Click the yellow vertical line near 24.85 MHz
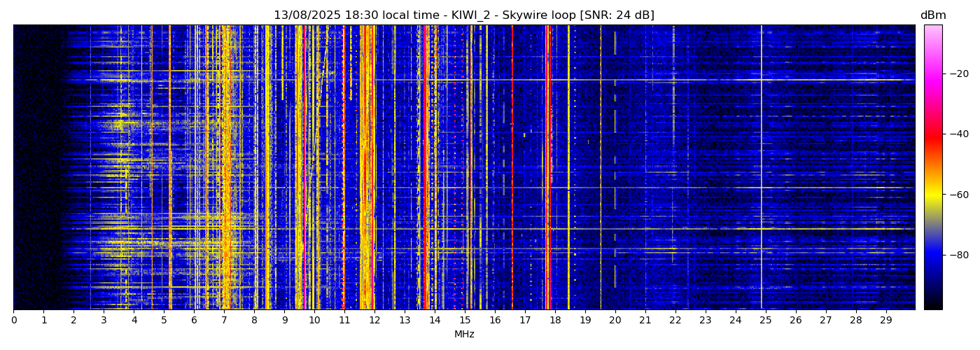 click(x=762, y=168)
